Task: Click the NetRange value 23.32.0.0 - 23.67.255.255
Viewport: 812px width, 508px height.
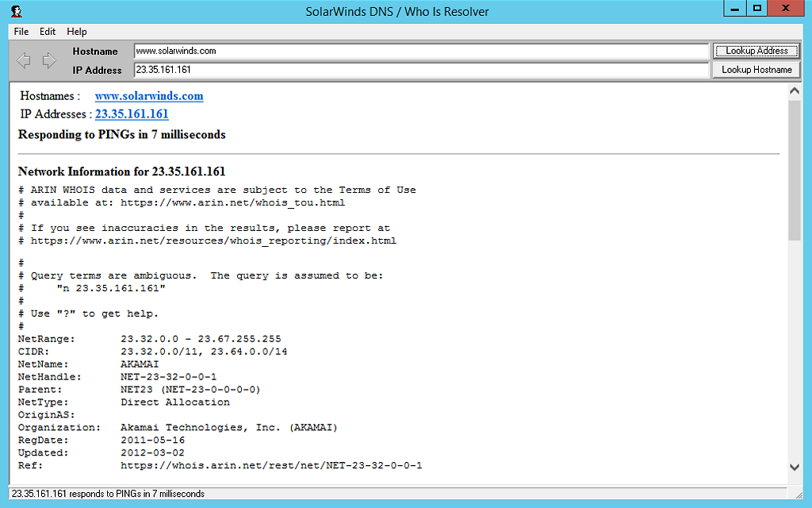Action: 201,339
